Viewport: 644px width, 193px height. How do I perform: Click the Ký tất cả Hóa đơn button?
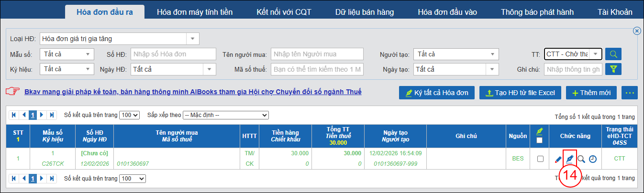(x=437, y=93)
